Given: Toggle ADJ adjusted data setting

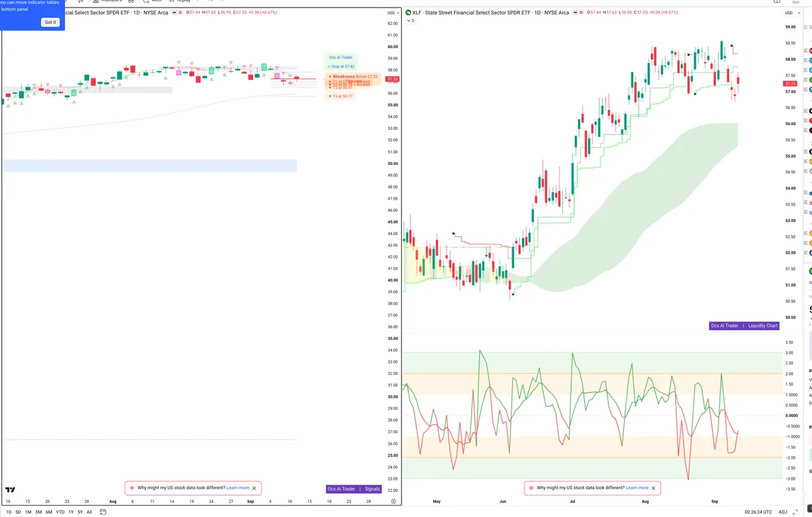Looking at the screenshot, I should (x=783, y=512).
